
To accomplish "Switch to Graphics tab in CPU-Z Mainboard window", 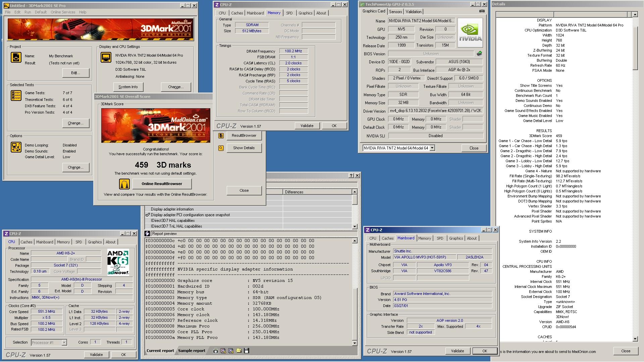I will click(x=456, y=238).
